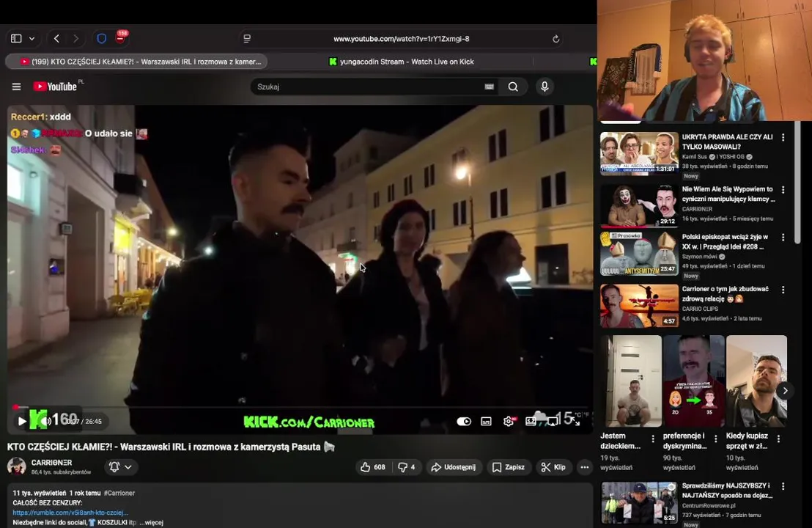Click the #Carrioner hashtag
Screen dimensions: 812x528
click(x=119, y=493)
